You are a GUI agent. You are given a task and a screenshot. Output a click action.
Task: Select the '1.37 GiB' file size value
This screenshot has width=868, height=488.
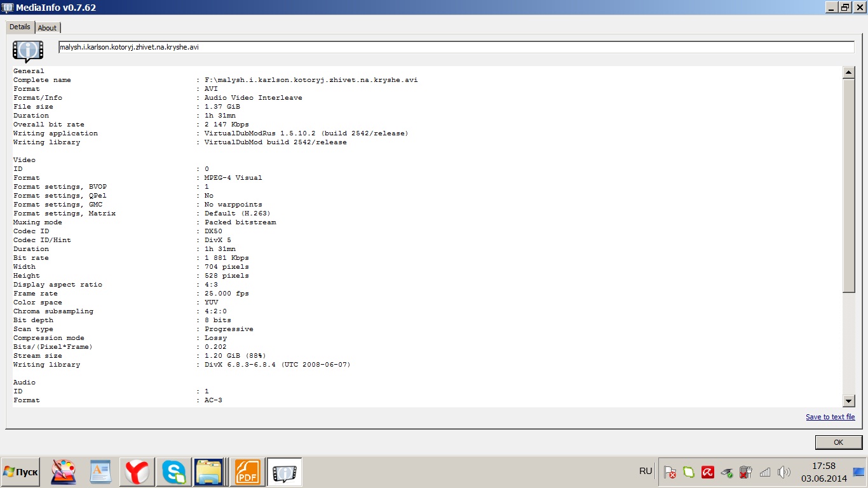(x=222, y=107)
